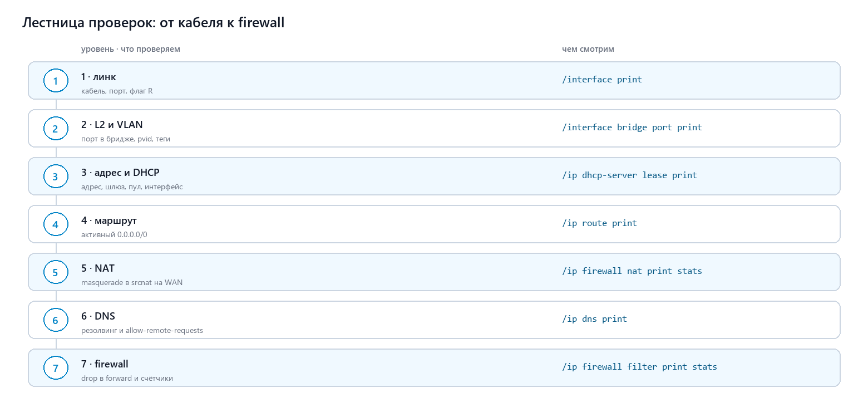Click 'masquerade в srcnat на WAN' description
This screenshot has width=868, height=412.
pyautogui.click(x=132, y=282)
